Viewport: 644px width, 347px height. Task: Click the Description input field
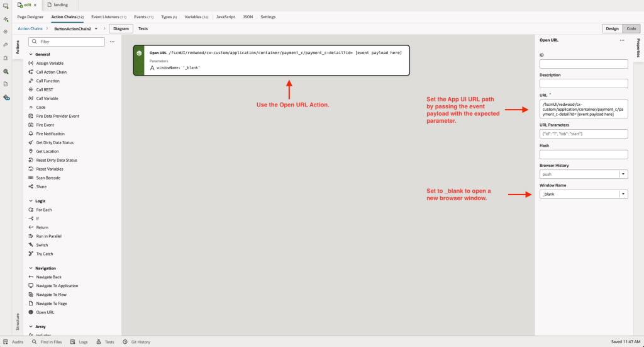click(584, 84)
